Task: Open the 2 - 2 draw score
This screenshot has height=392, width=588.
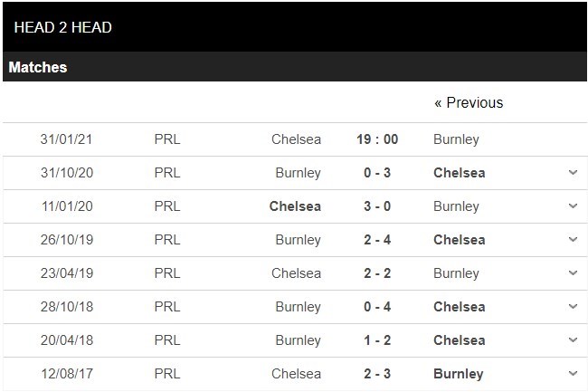Action: pos(377,272)
